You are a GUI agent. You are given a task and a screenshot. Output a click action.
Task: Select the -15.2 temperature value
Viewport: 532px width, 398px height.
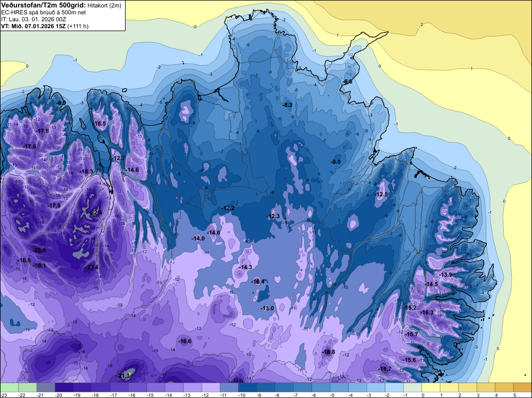(410, 308)
